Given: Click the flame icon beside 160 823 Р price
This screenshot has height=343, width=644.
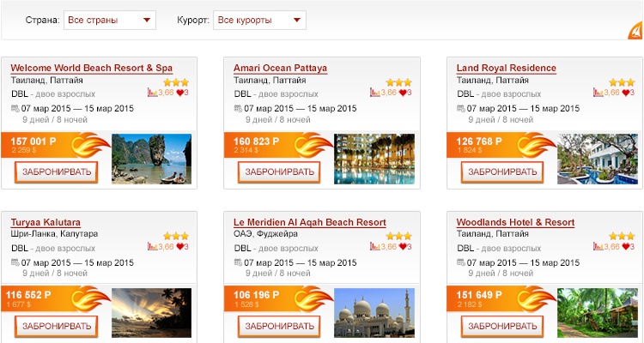Looking at the screenshot, I should pos(313,145).
